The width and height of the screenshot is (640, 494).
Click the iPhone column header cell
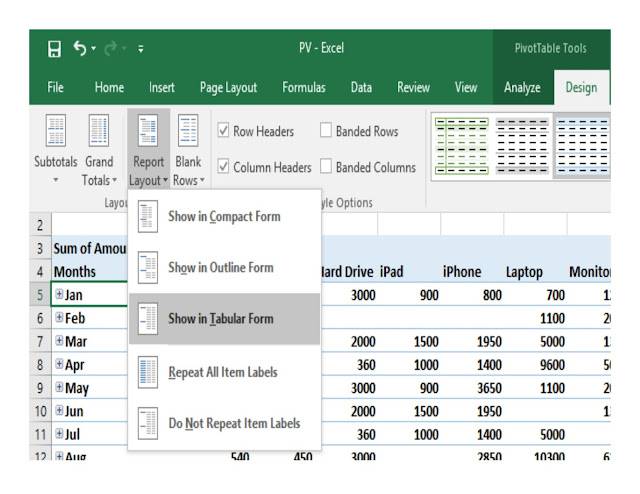point(472,271)
